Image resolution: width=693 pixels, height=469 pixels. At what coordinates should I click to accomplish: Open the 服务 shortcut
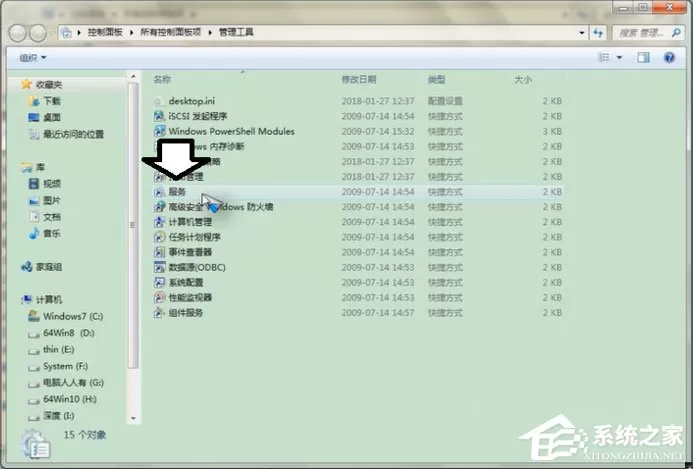177,192
